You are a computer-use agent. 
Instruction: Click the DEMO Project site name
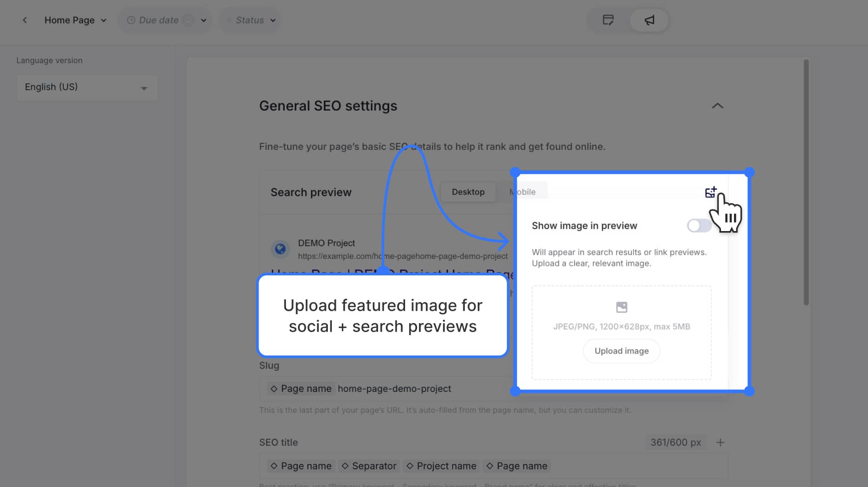click(x=326, y=243)
